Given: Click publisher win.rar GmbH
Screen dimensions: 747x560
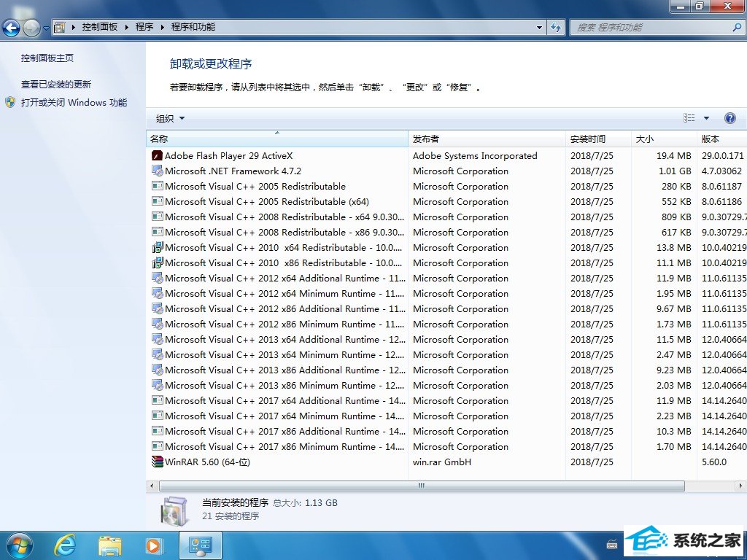Looking at the screenshot, I should [442, 462].
